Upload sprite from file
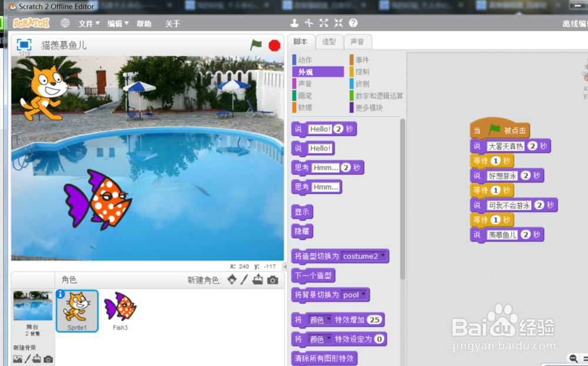Viewport: 588px width, 366px height. 258,280
